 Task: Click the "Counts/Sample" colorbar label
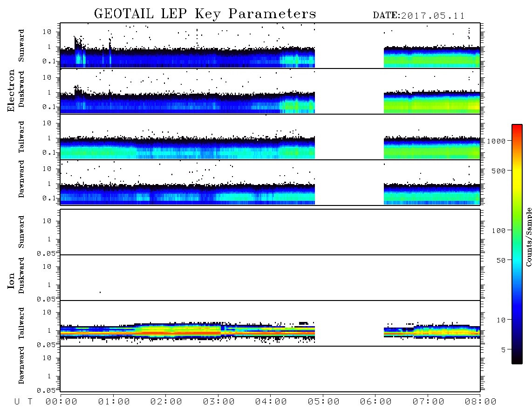[528, 237]
